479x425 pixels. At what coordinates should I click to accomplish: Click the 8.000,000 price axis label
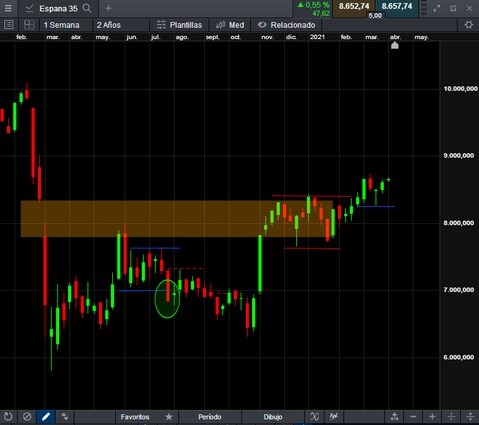click(x=459, y=223)
